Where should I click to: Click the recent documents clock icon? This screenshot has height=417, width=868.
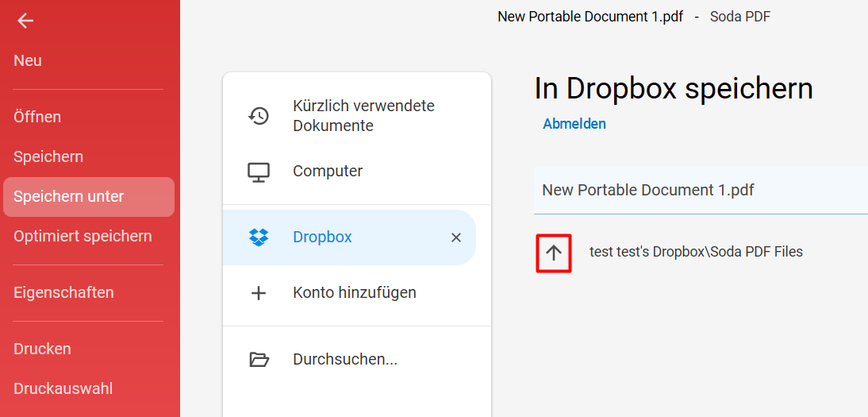tap(259, 116)
